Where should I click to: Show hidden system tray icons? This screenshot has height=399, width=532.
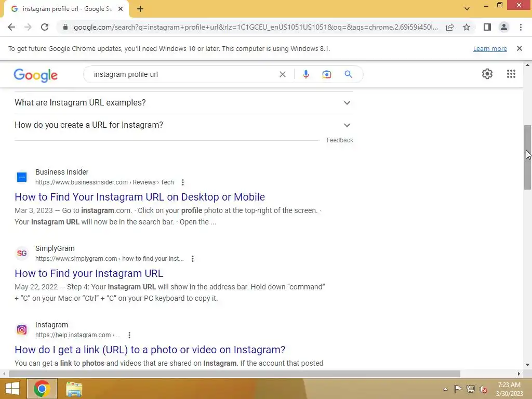445,389
